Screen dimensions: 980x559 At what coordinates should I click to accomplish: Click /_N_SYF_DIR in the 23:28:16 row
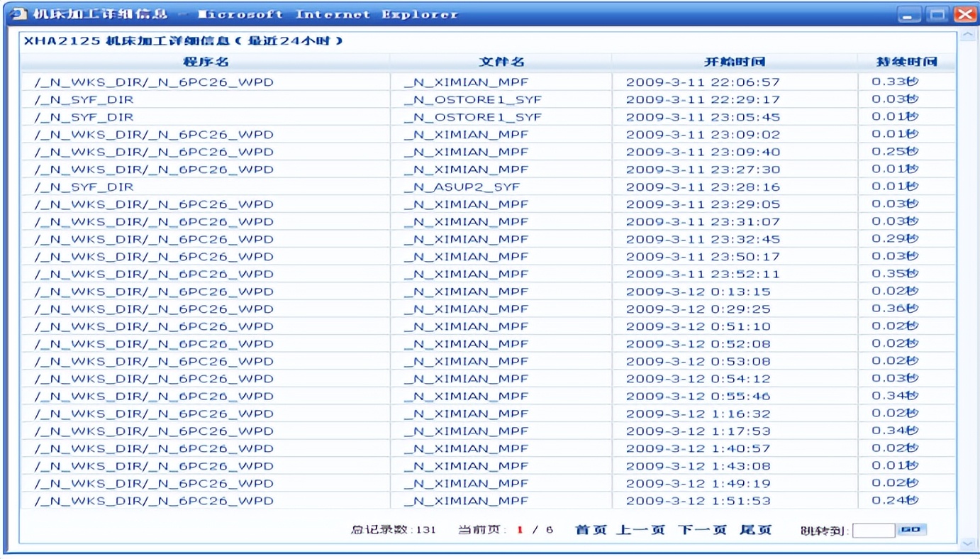coord(84,187)
